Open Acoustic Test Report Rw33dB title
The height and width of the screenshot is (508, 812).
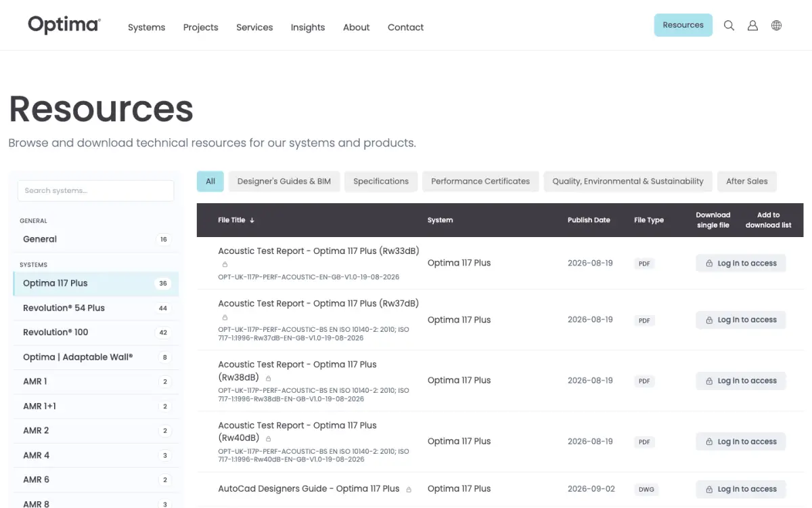[x=319, y=251]
